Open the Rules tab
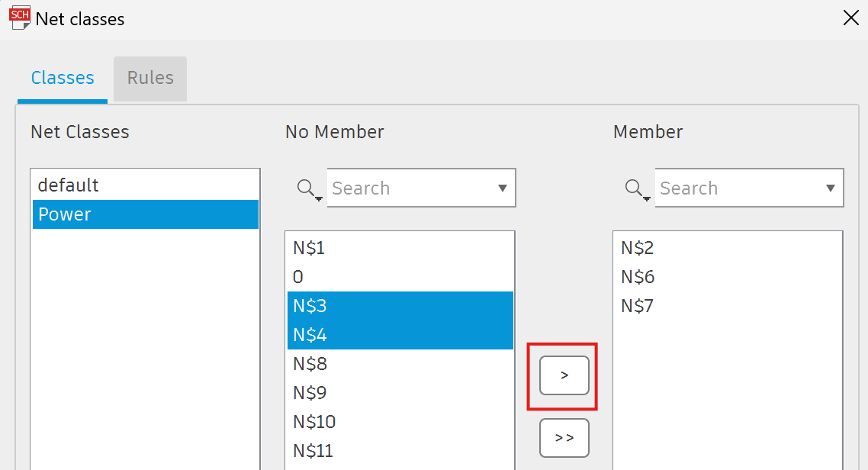 tap(150, 78)
